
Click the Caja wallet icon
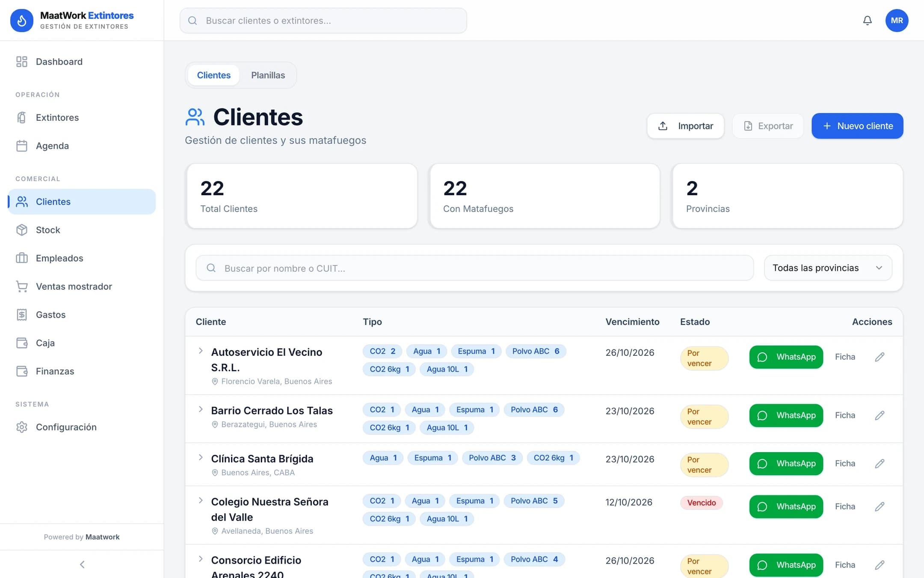(22, 343)
